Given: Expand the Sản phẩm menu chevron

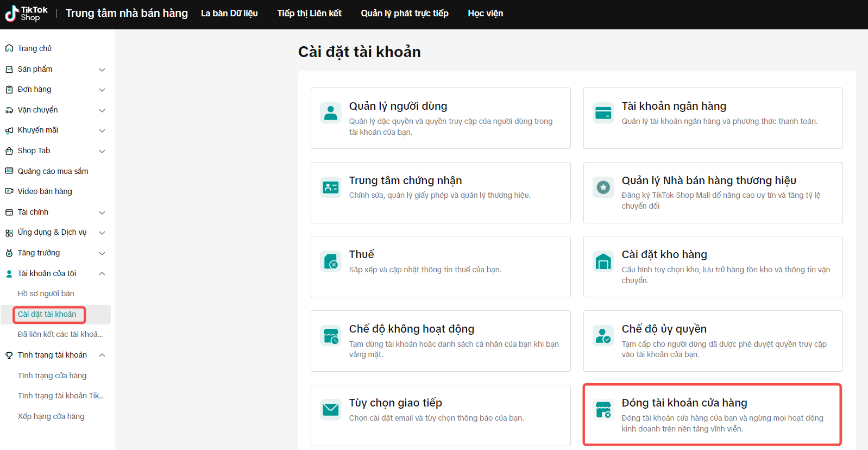Looking at the screenshot, I should click(102, 70).
